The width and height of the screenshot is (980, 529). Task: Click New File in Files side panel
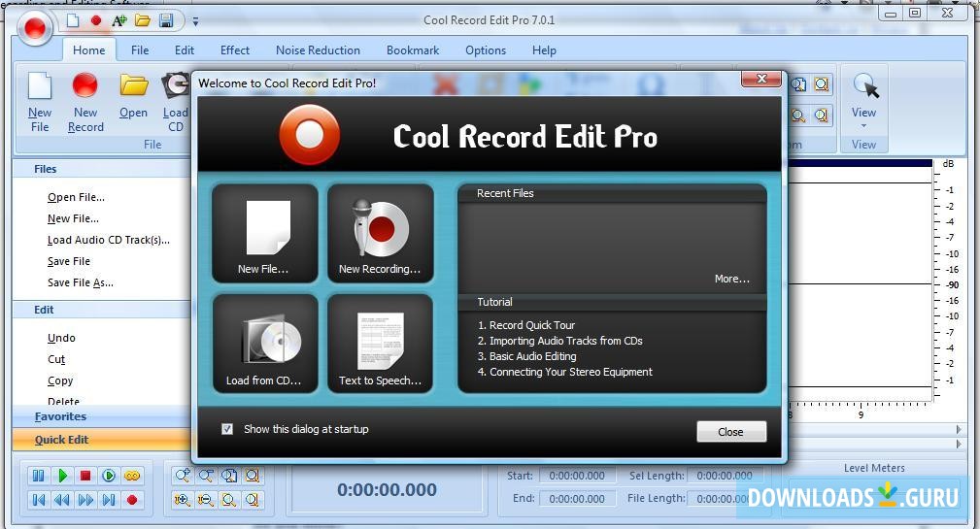(x=73, y=218)
